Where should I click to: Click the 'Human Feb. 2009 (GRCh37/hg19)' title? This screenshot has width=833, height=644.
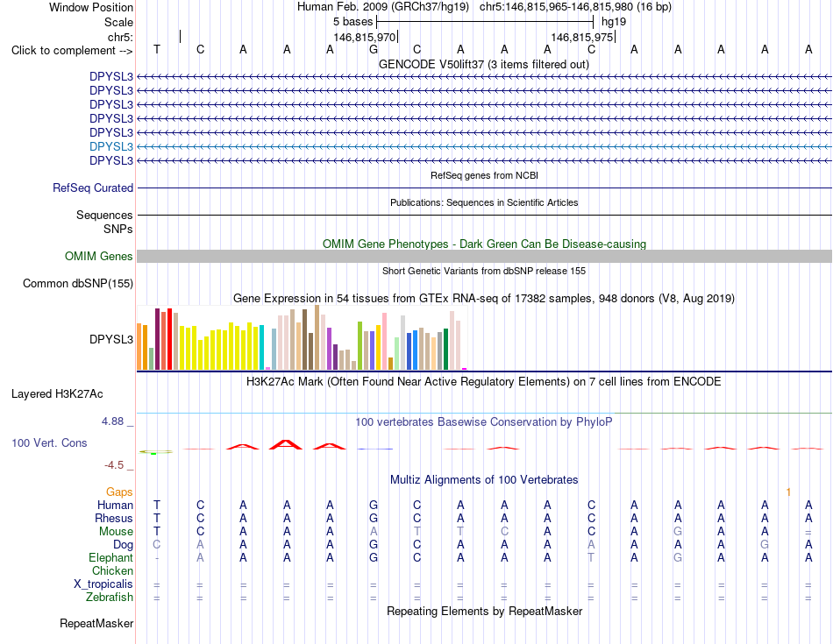coord(383,7)
